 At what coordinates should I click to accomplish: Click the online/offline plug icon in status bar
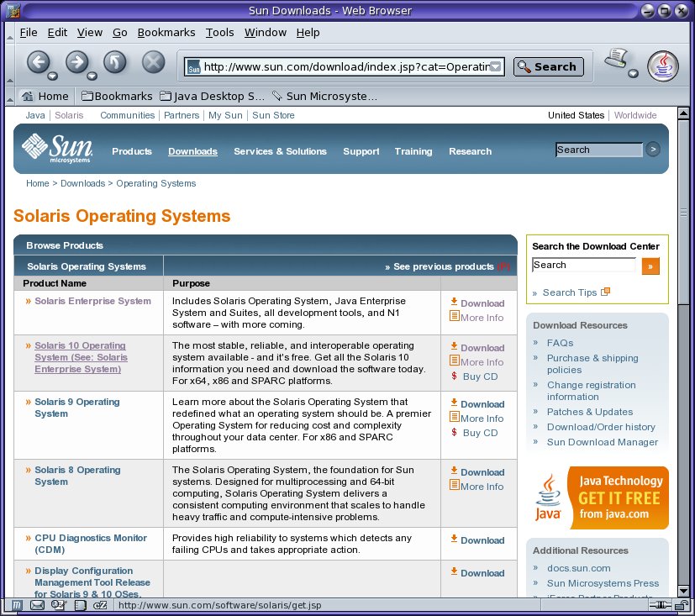(x=661, y=605)
